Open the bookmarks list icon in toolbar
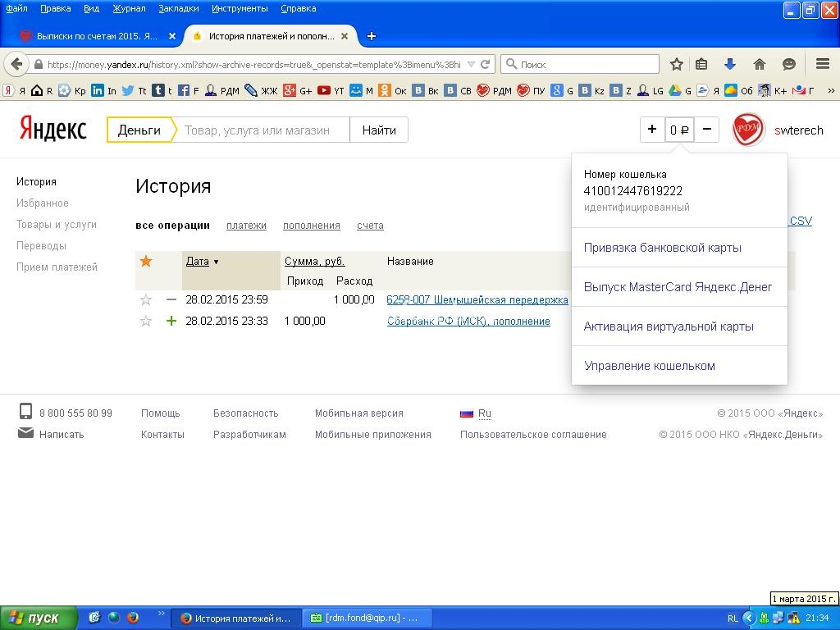 tap(701, 64)
